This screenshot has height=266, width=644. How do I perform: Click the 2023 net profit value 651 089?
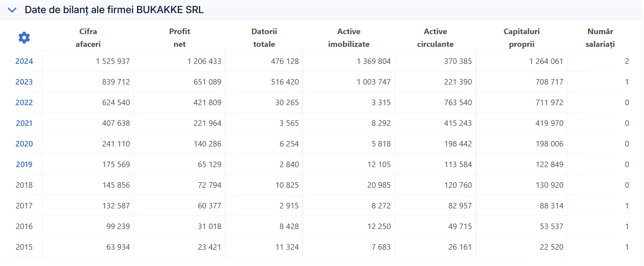tap(207, 82)
